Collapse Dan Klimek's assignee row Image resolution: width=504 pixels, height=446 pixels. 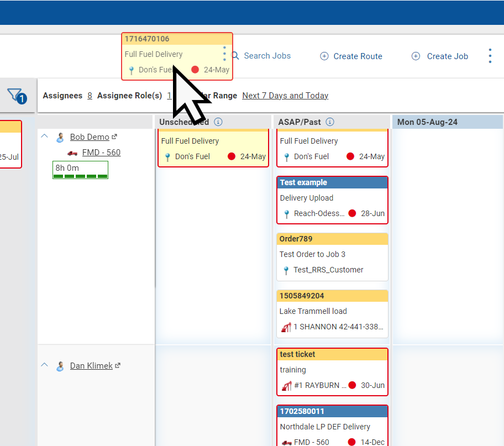[45, 365]
